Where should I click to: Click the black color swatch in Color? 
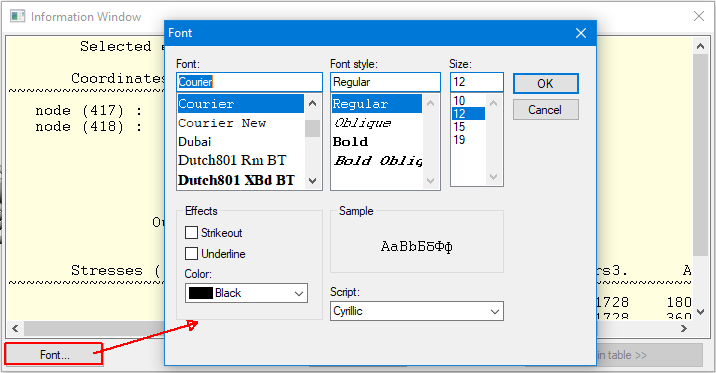[x=200, y=293]
